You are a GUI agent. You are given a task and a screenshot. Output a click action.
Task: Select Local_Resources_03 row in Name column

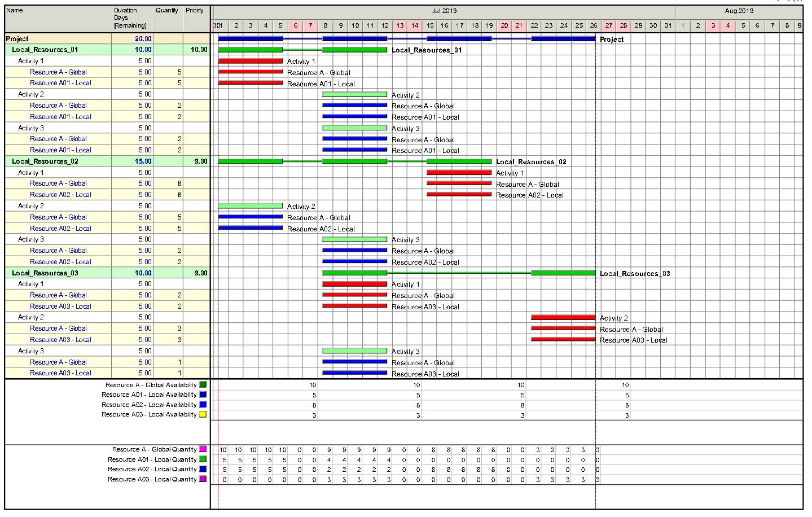pyautogui.click(x=59, y=273)
